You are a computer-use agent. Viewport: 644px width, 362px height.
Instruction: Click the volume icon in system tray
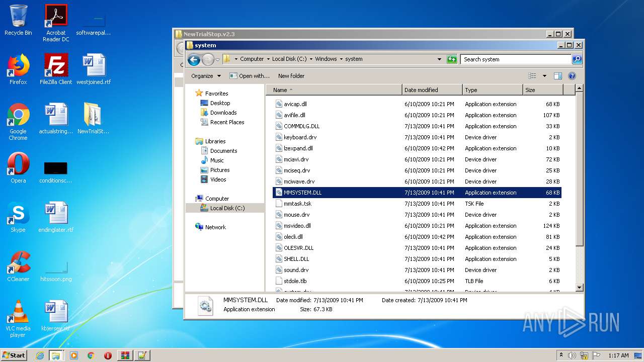(572, 355)
